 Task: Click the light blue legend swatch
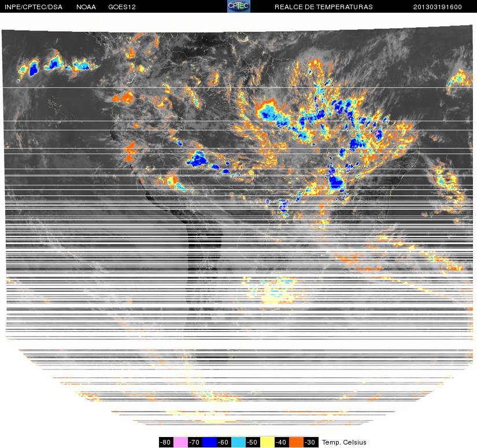(238, 442)
